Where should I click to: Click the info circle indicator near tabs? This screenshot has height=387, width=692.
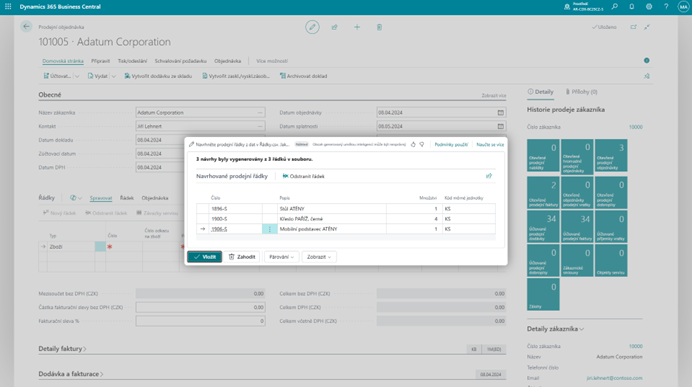click(x=647, y=60)
